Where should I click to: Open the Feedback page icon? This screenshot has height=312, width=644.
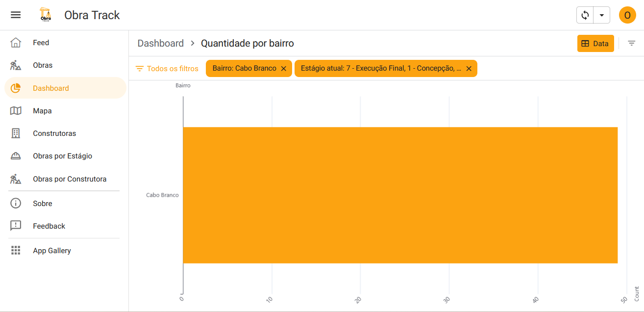pos(16,226)
